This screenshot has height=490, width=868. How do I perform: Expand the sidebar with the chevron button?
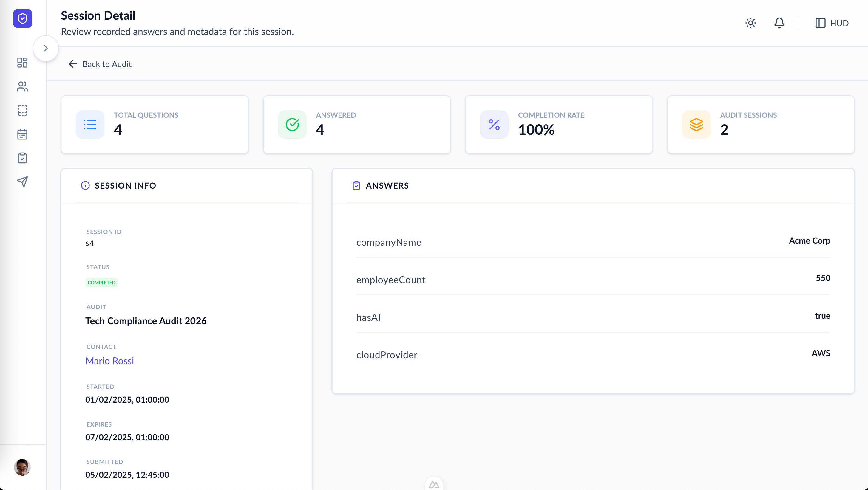coord(46,48)
